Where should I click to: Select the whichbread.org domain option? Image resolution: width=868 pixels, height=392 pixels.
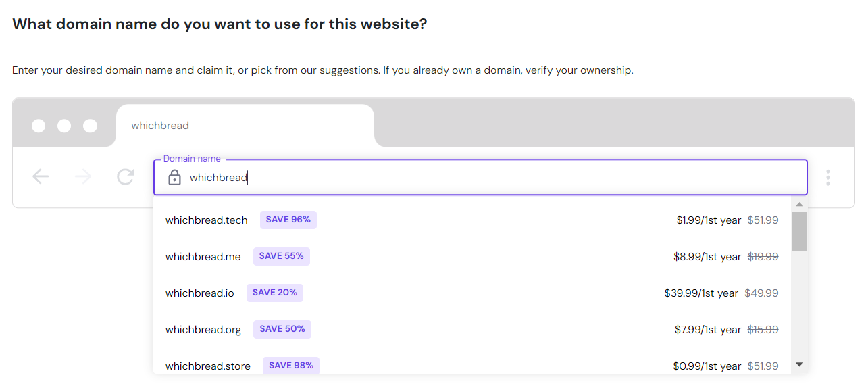pyautogui.click(x=203, y=329)
